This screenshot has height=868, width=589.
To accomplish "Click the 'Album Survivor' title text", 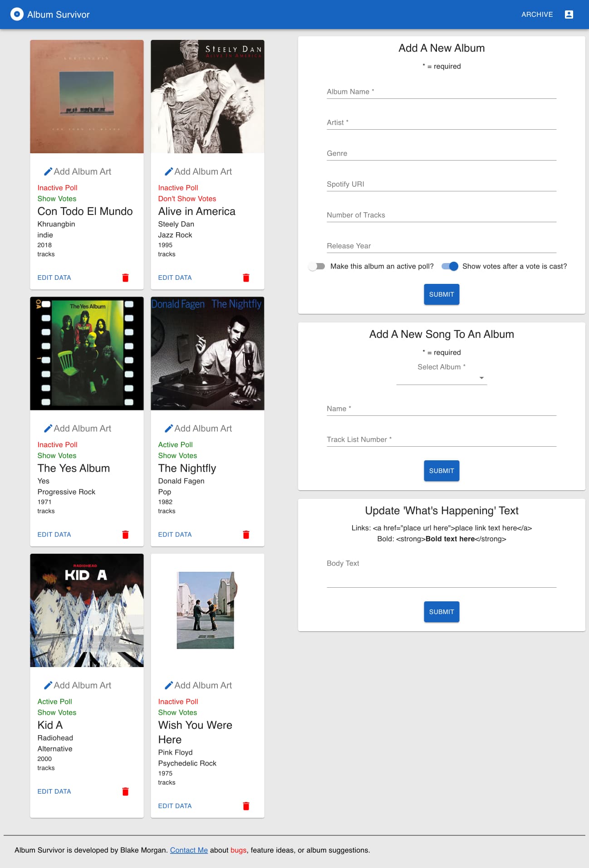I will point(59,15).
